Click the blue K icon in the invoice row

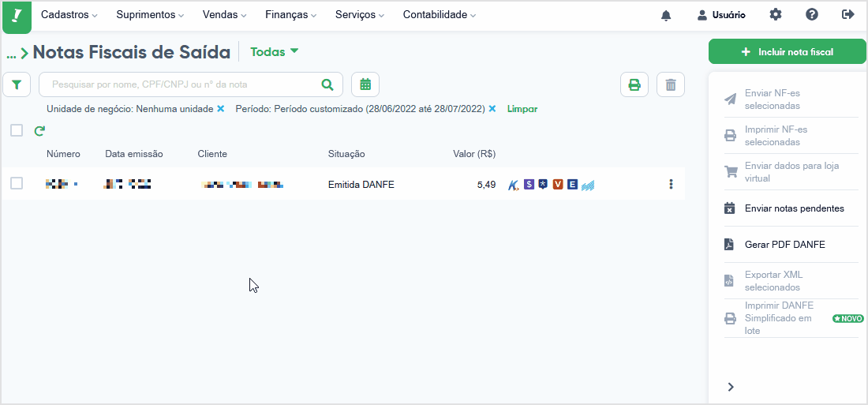[x=514, y=185]
